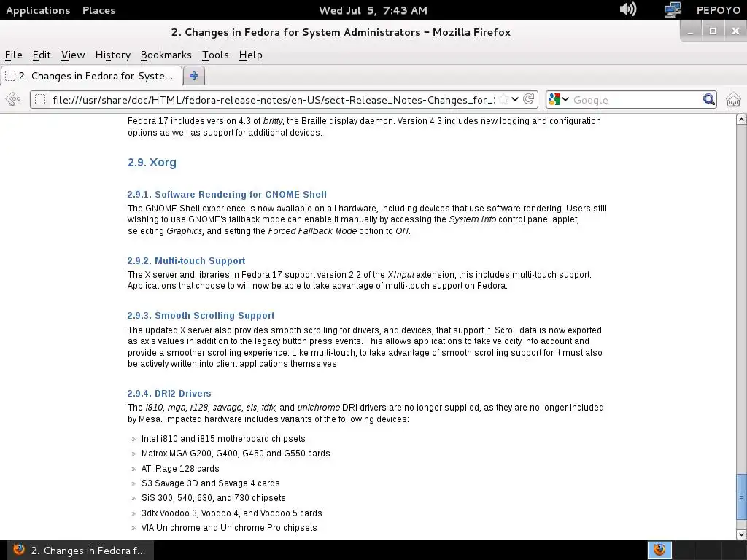Image resolution: width=747 pixels, height=560 pixels.
Task: Click the network status icon
Action: 673,9
